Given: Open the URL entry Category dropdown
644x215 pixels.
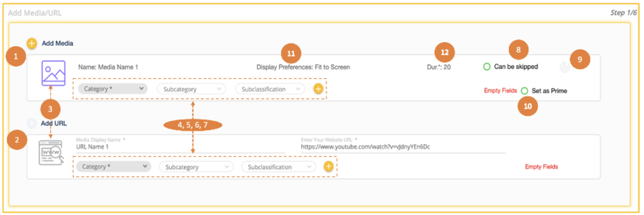Looking at the screenshot, I should pyautogui.click(x=114, y=167).
